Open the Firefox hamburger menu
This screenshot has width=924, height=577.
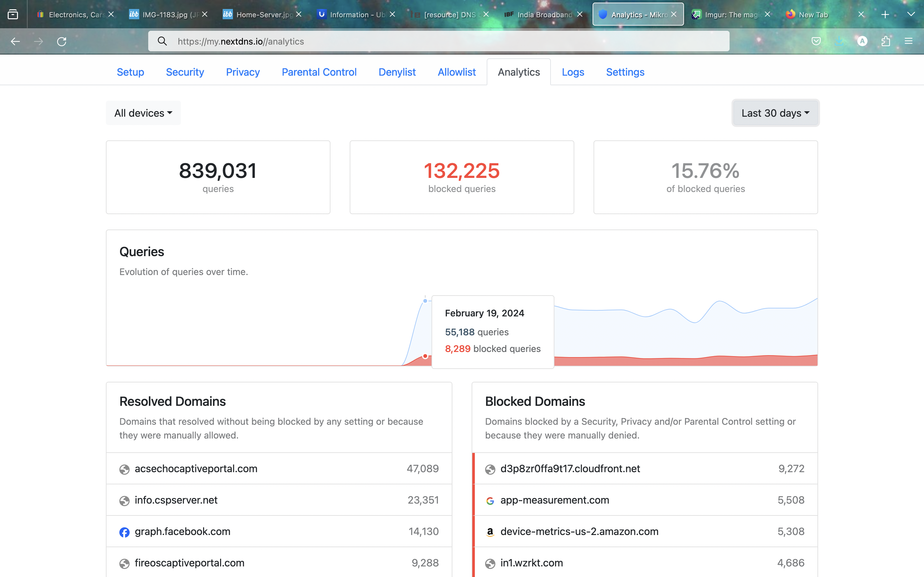pyautogui.click(x=909, y=41)
